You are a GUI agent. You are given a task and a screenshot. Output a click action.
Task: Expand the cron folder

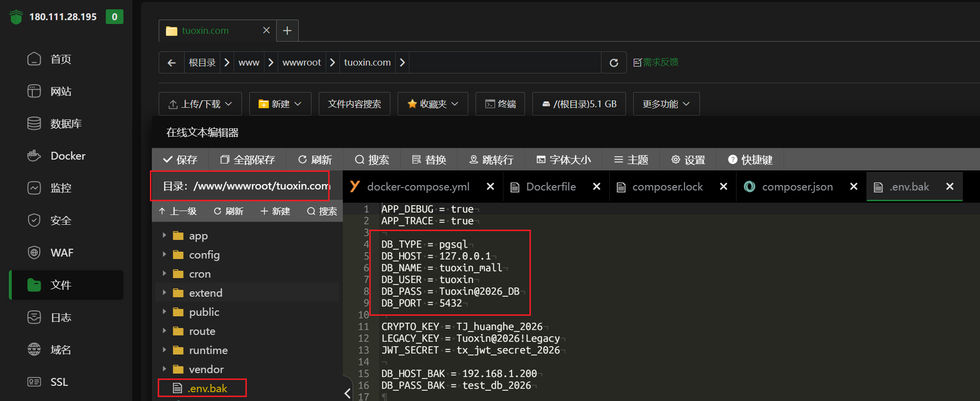(164, 274)
